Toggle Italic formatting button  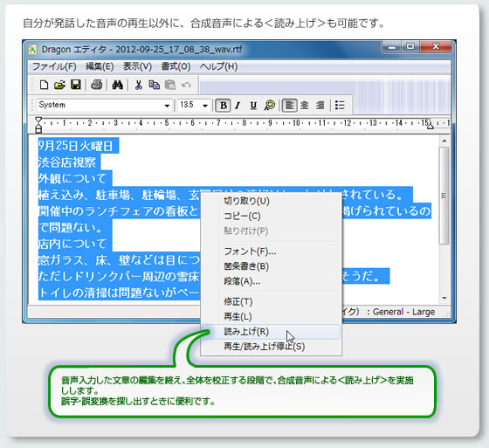point(238,106)
